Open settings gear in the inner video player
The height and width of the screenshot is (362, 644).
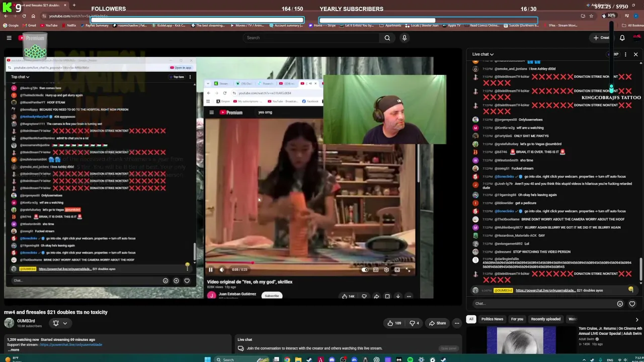[386, 270]
